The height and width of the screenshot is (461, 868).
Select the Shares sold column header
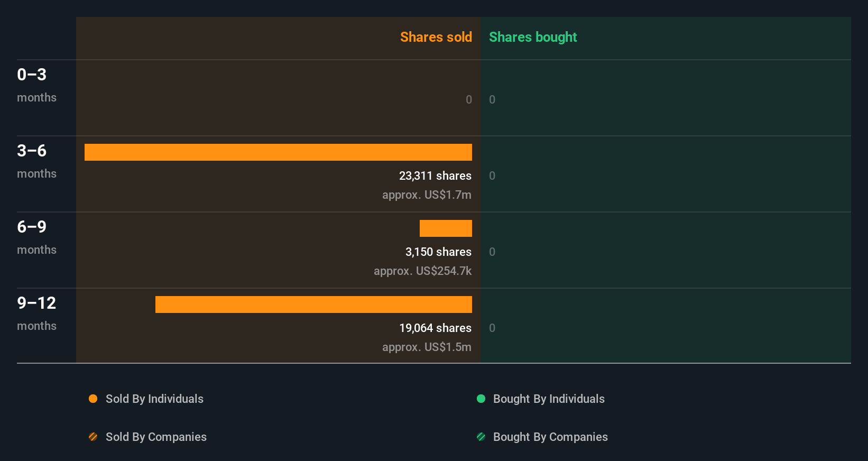pos(436,37)
